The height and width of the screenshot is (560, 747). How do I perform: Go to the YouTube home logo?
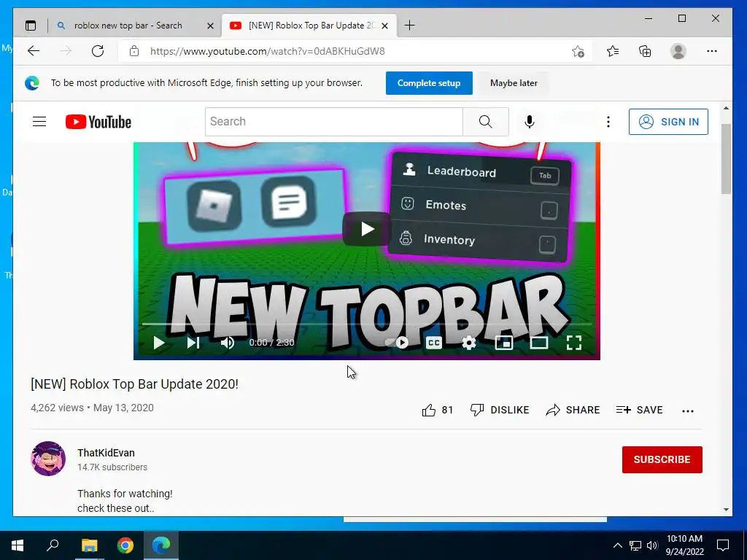point(98,122)
